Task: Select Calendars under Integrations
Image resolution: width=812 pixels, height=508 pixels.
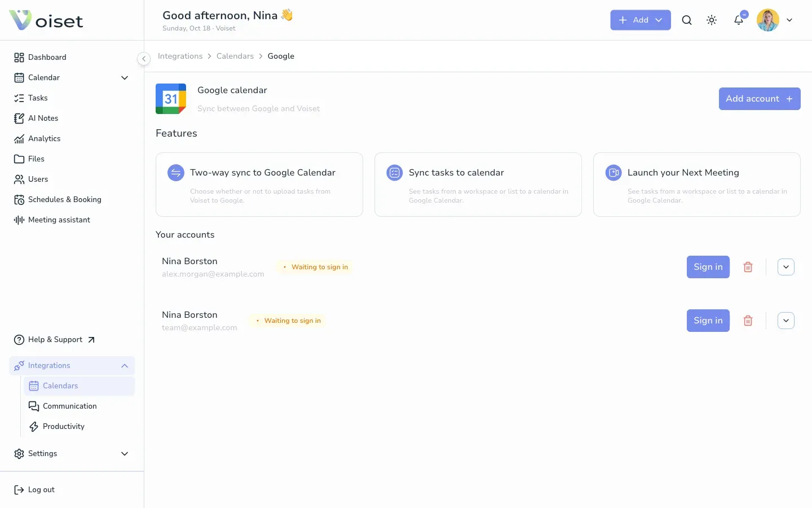Action: 79,386
